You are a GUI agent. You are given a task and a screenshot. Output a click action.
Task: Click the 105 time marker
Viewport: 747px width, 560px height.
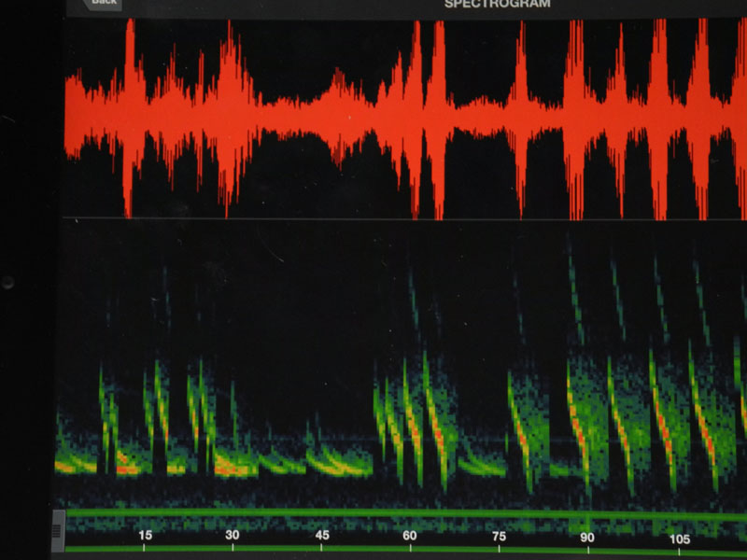[680, 539]
